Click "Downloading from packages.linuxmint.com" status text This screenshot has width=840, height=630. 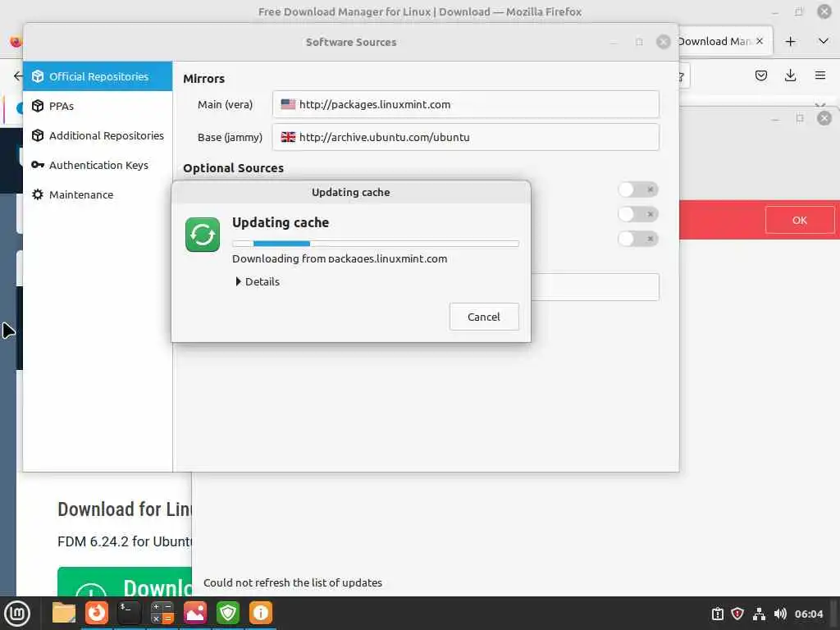coord(340,258)
